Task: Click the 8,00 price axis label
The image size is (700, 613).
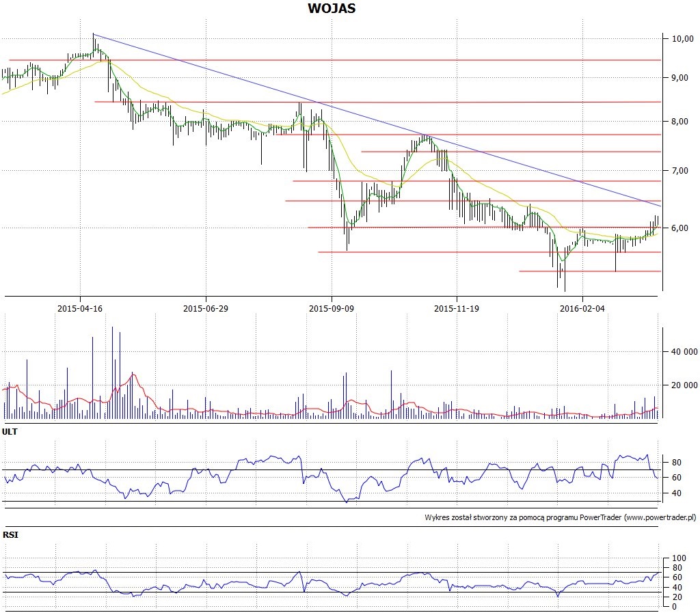Action: (x=680, y=122)
